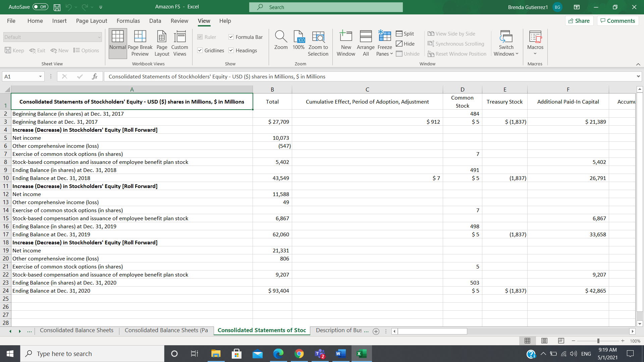Split the worksheet view
This screenshot has height=362, width=644.
click(x=405, y=34)
